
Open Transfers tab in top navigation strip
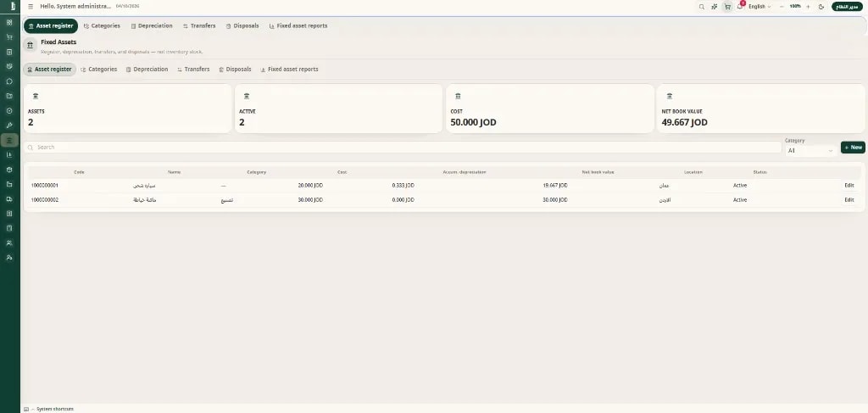tap(198, 26)
